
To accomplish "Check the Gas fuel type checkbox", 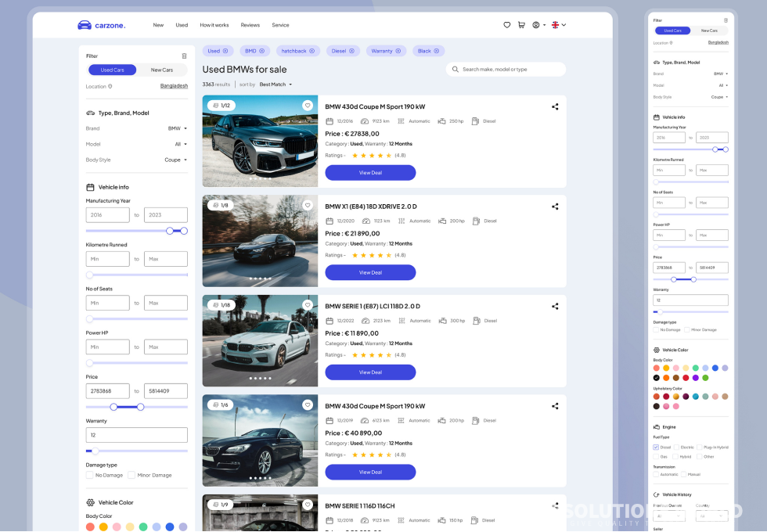I will [656, 456].
